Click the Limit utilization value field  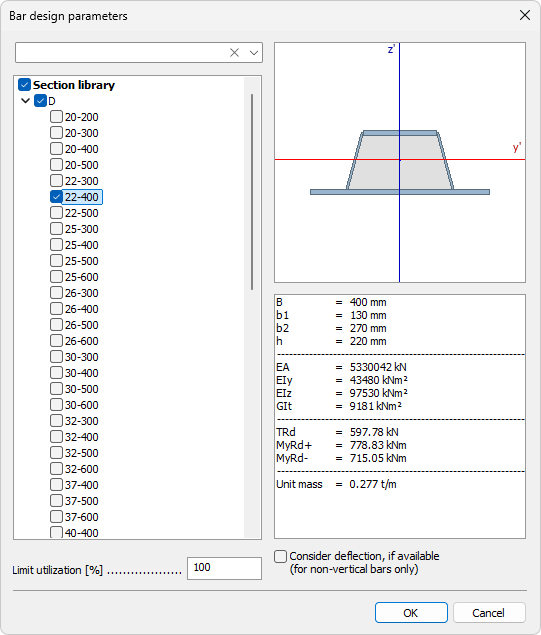click(x=224, y=568)
